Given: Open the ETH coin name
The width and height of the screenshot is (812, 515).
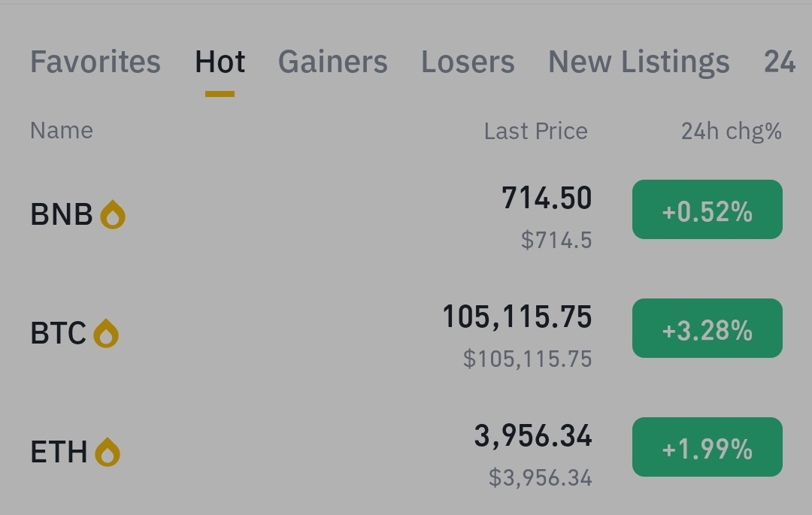Looking at the screenshot, I should tap(59, 453).
